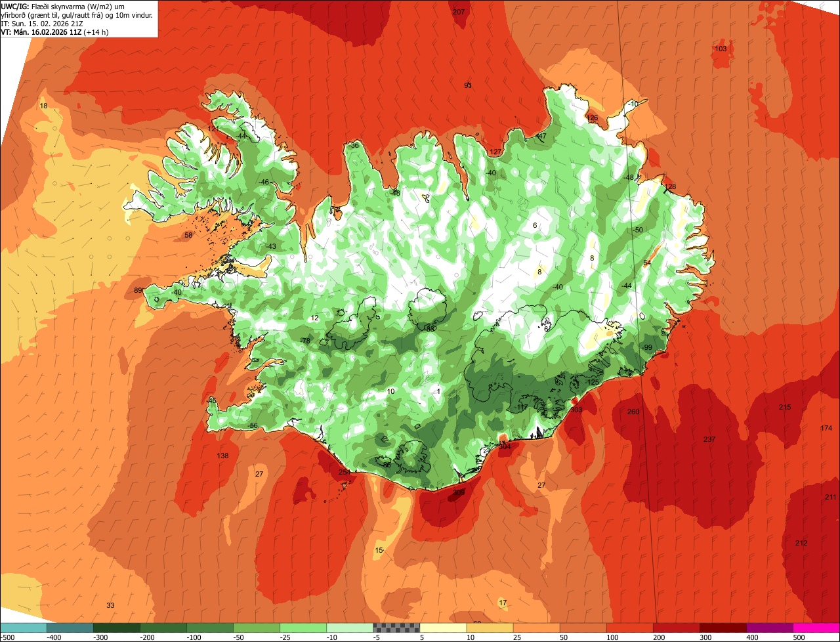Click the value '78' in west Iceland

[x=305, y=341]
